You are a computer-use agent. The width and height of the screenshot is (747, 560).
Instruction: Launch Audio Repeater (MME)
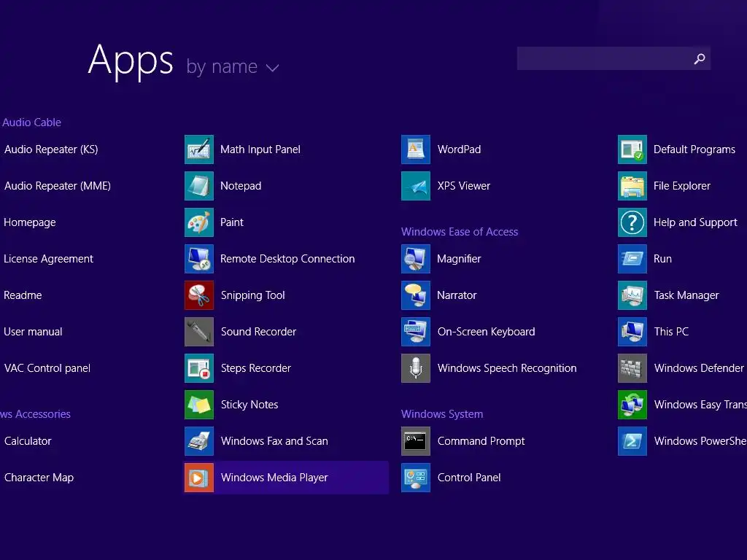(x=57, y=186)
